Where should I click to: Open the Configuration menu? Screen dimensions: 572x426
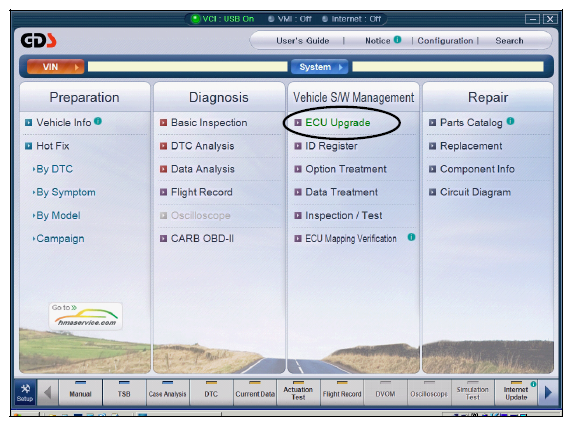(445, 40)
